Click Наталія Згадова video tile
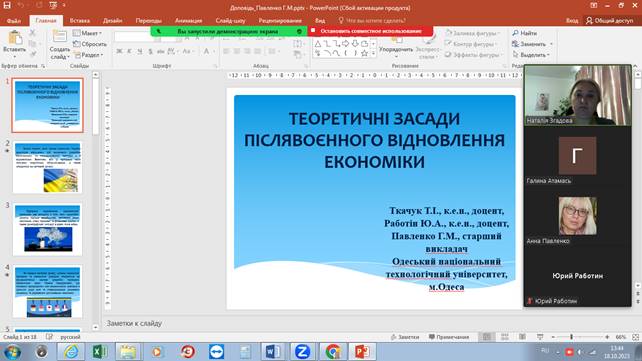Screen dimensions: 642x361 coord(577,95)
